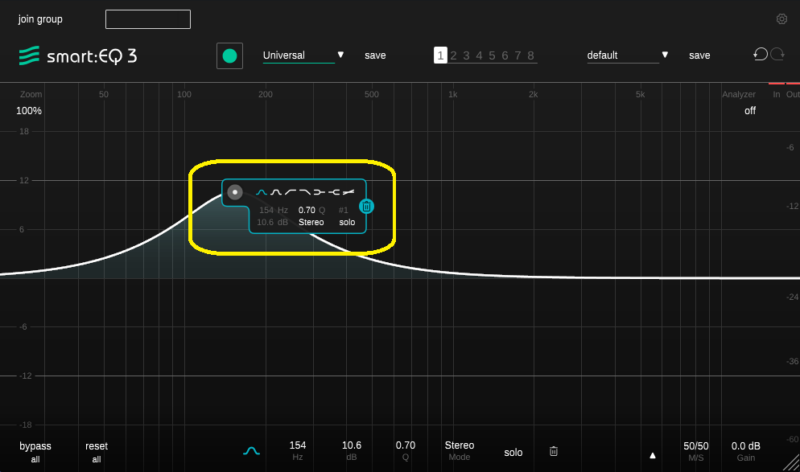Toggle bypass all

(x=35, y=451)
